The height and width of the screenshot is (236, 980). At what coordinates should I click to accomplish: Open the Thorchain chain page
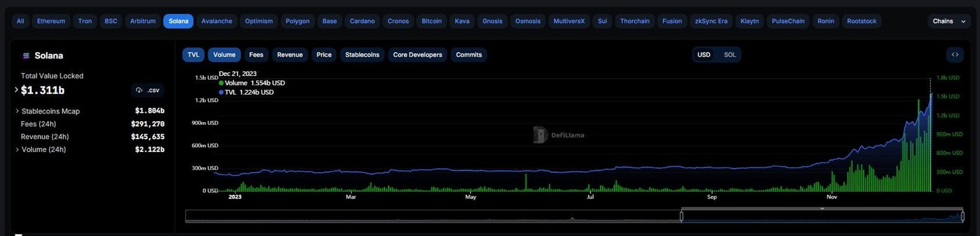[x=635, y=21]
